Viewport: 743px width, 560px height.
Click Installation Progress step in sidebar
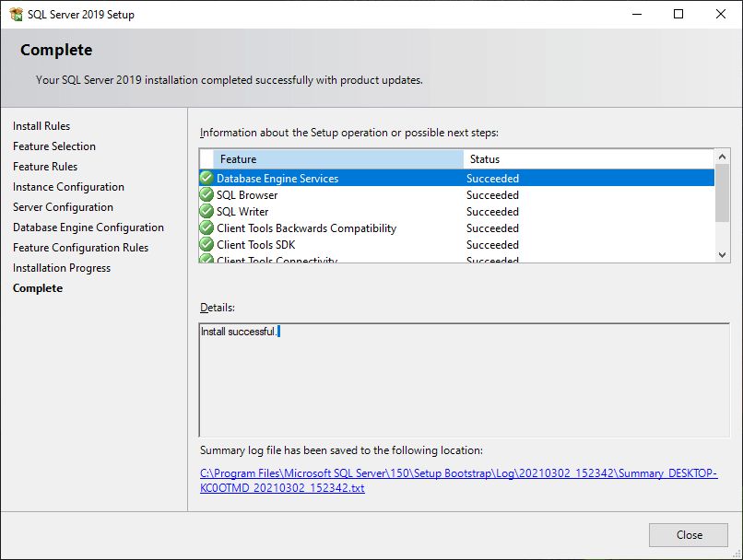pos(62,268)
